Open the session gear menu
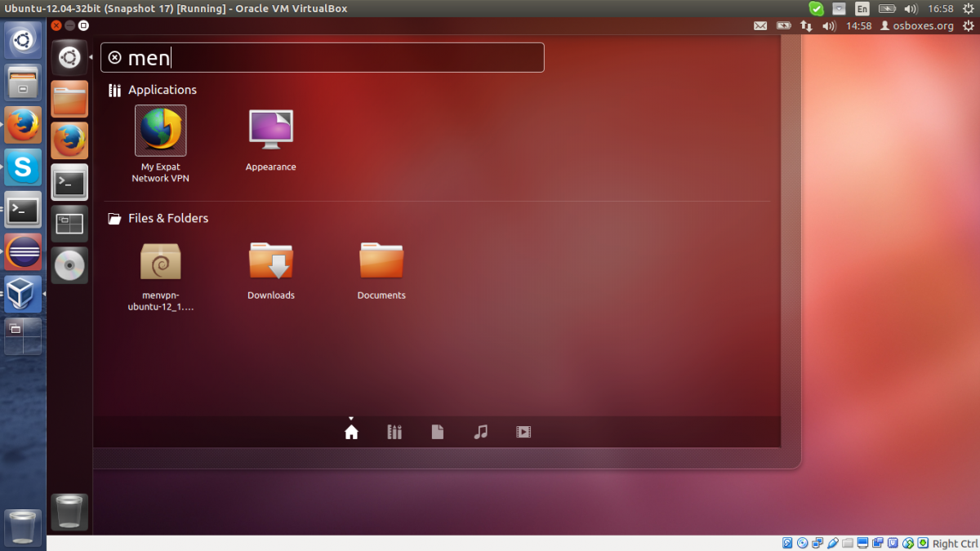The height and width of the screenshot is (551, 980). [970, 25]
